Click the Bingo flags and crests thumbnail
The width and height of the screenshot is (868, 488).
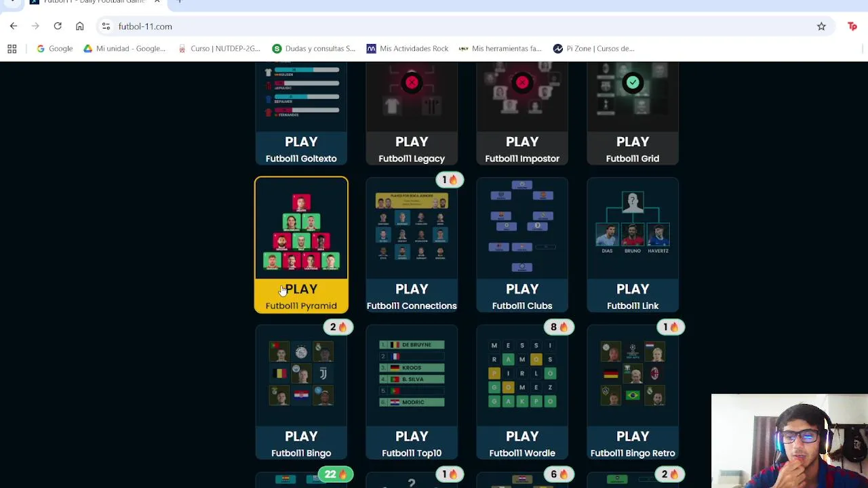pos(301,373)
